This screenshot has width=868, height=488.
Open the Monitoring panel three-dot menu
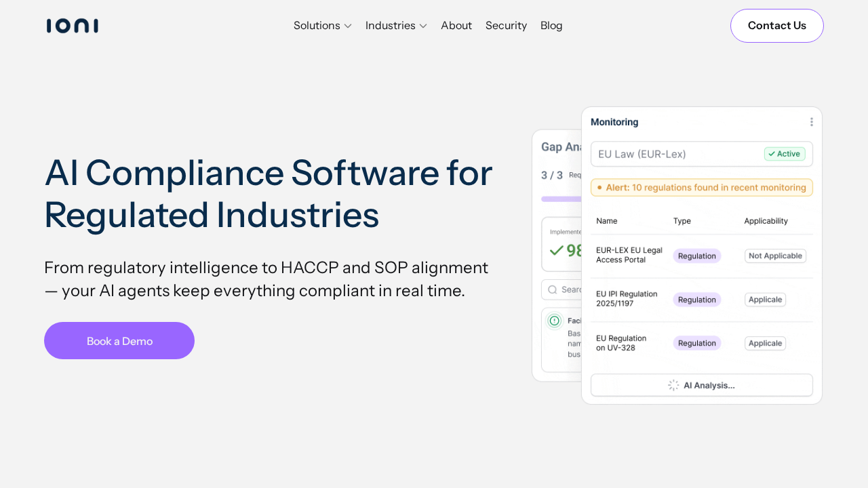811,122
